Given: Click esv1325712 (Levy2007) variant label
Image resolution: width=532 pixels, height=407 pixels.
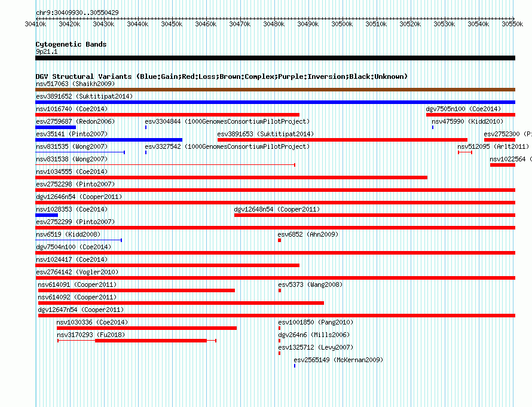Looking at the screenshot, I should point(316,347).
